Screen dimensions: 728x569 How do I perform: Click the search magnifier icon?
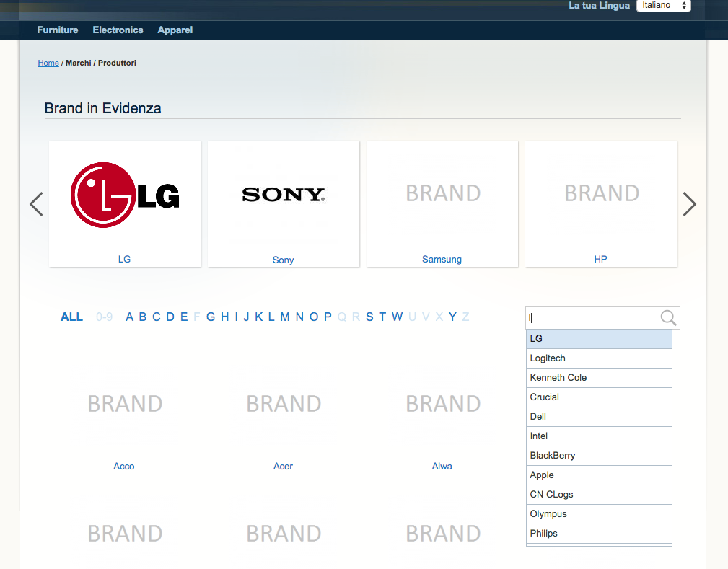[x=668, y=318]
